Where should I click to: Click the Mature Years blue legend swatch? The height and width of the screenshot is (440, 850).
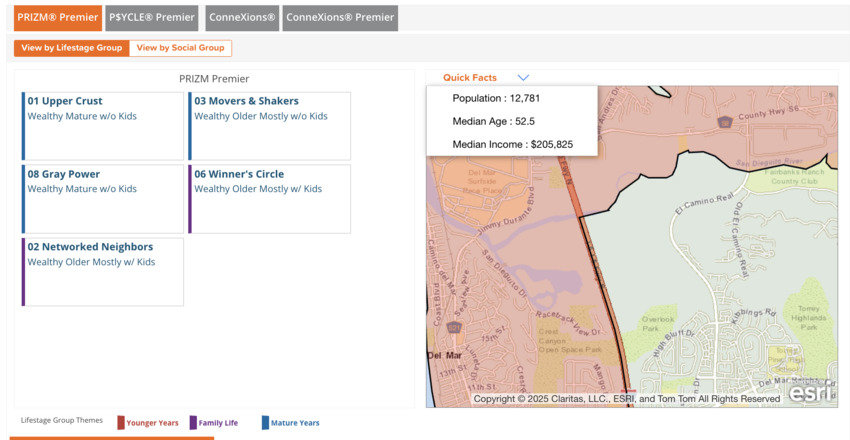point(265,423)
